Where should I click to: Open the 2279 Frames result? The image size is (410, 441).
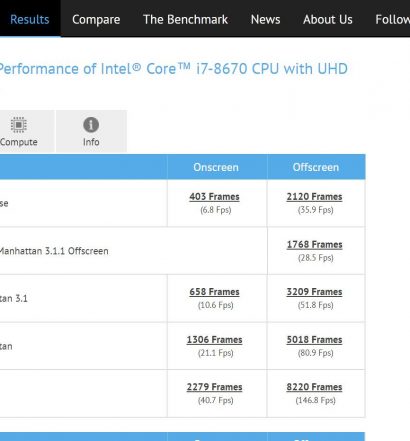214,387
